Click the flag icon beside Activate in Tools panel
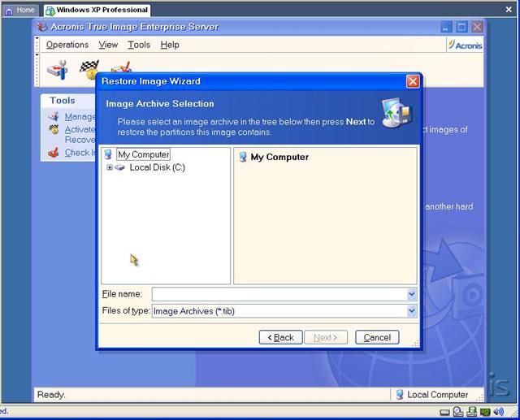The width and height of the screenshot is (520, 420). (x=54, y=129)
